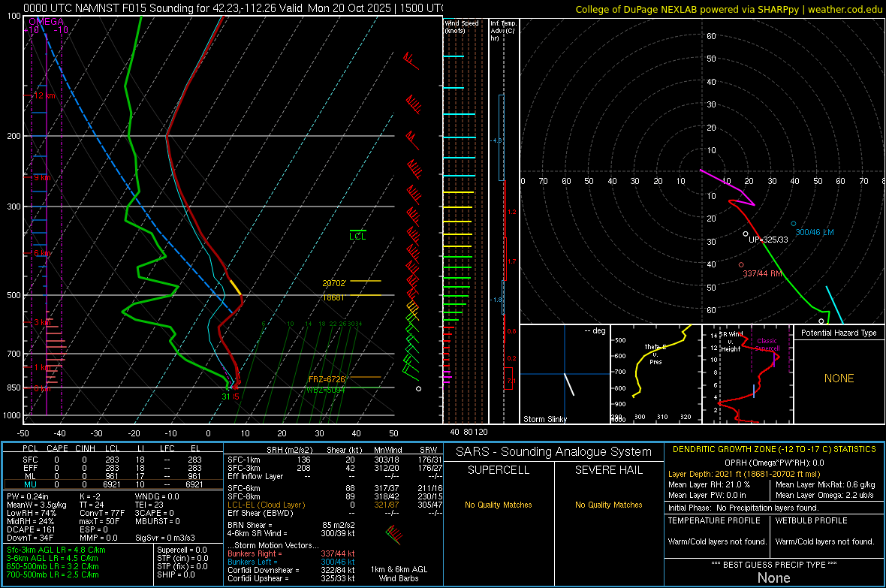Click the Best Guess Precip Type None value
The width and height of the screenshot is (886, 588).
774,577
